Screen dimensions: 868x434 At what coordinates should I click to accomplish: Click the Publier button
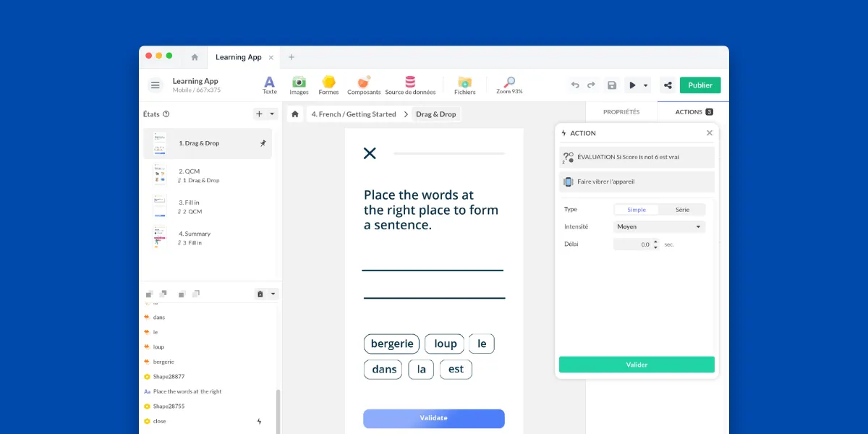click(700, 85)
